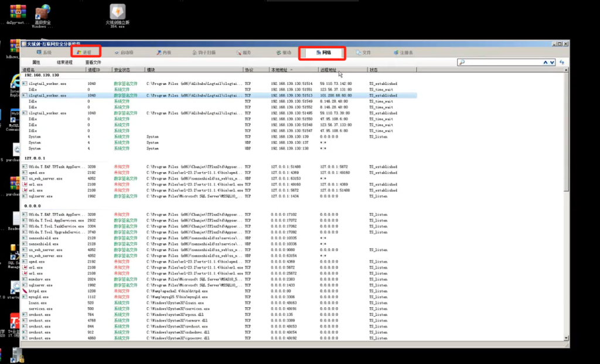This screenshot has width=600, height=364.
Task: Select System row listening on 192.168.139.130:139
Action: [x=219, y=136]
